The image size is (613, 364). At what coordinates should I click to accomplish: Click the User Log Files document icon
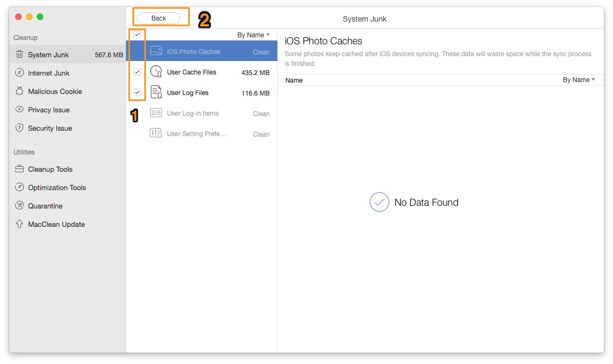point(156,92)
